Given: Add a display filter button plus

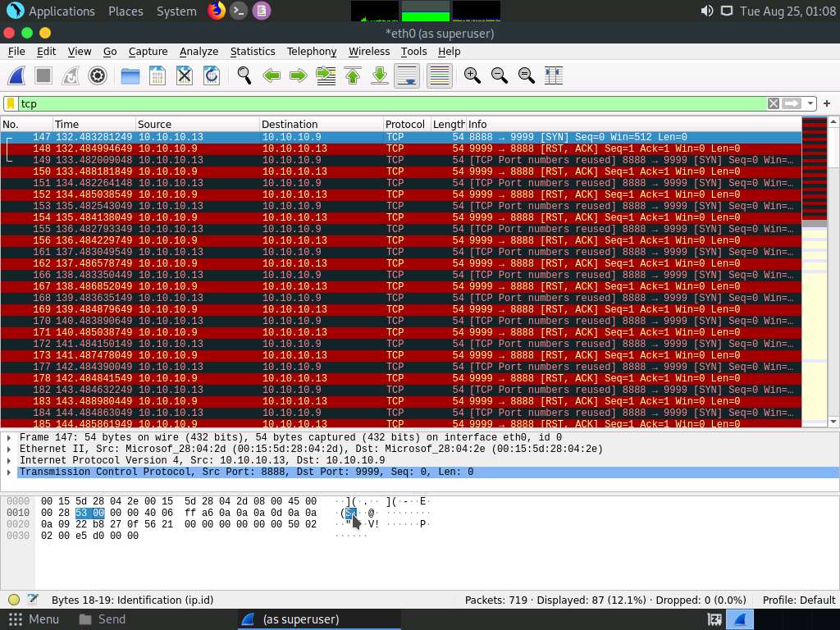Looking at the screenshot, I should coord(827,103).
